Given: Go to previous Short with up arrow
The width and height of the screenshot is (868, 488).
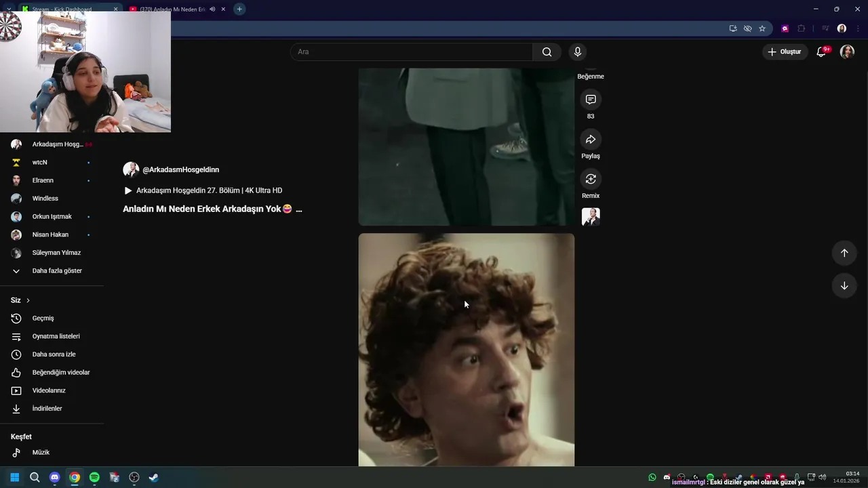Looking at the screenshot, I should (x=844, y=253).
